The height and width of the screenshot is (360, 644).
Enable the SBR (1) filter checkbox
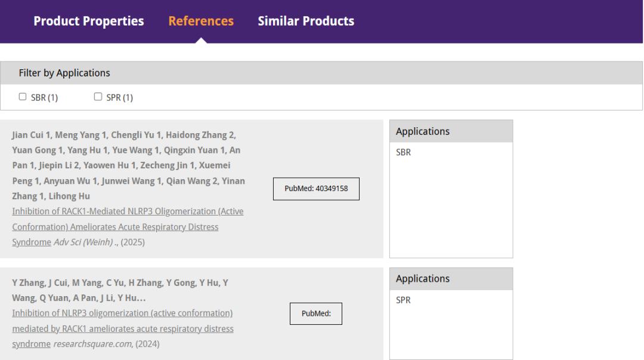pos(23,97)
